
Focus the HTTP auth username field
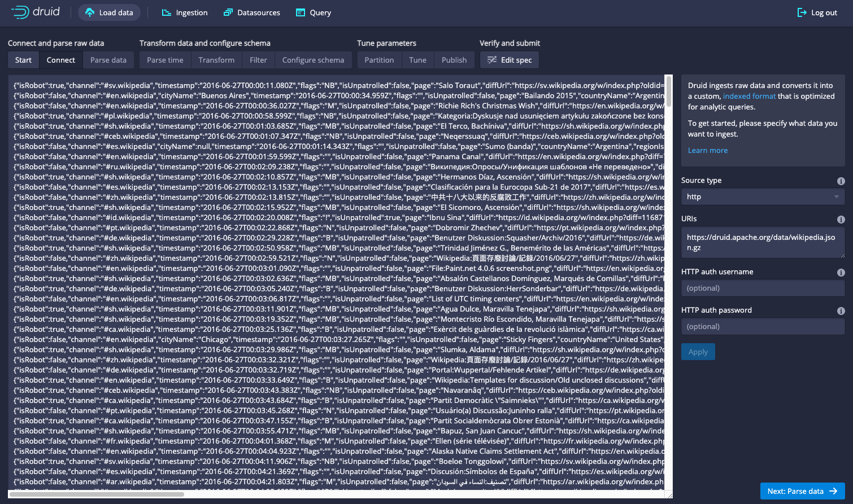point(763,288)
